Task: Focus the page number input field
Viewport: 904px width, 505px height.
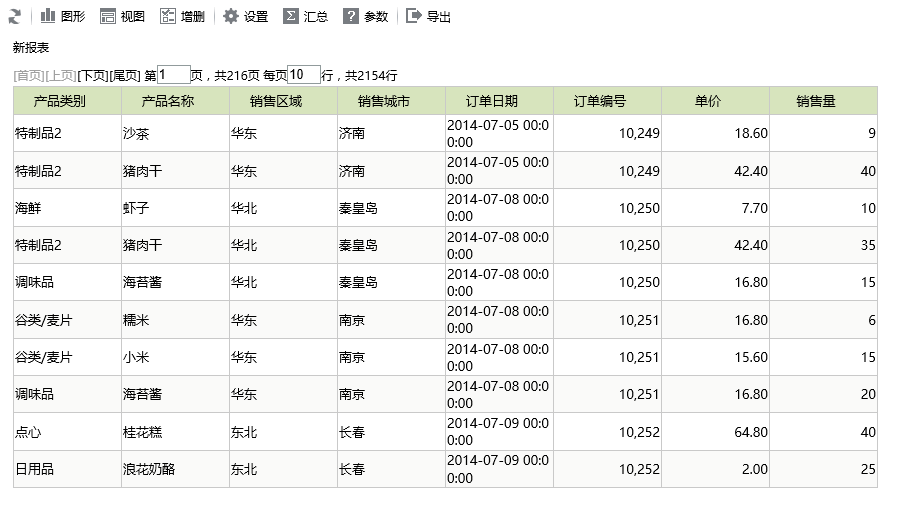Action: click(174, 74)
